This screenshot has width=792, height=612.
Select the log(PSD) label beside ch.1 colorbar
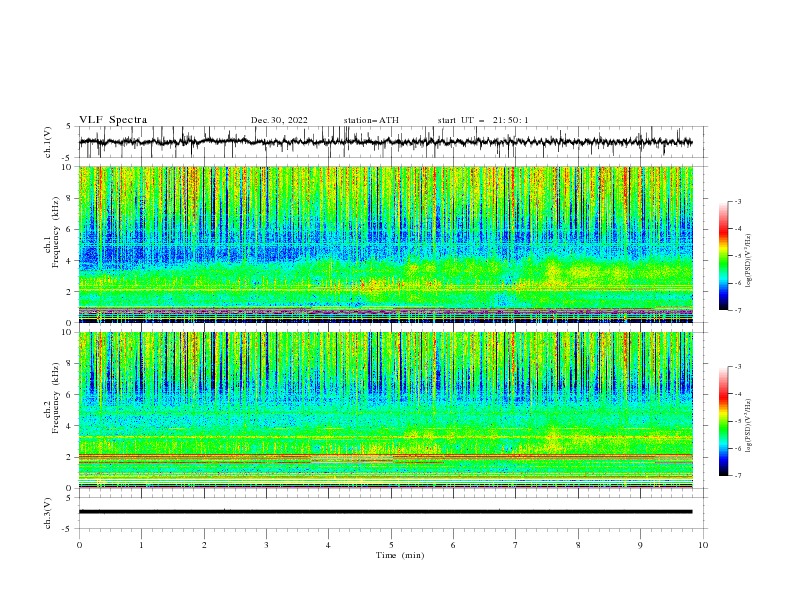(748, 261)
